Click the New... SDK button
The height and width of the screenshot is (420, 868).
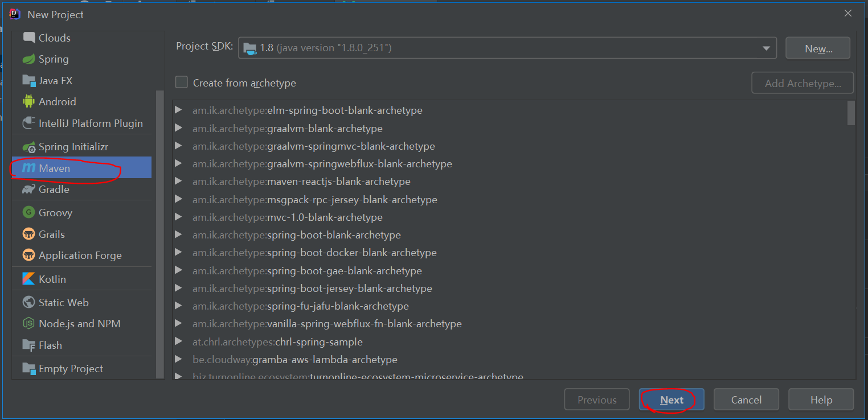pos(818,48)
